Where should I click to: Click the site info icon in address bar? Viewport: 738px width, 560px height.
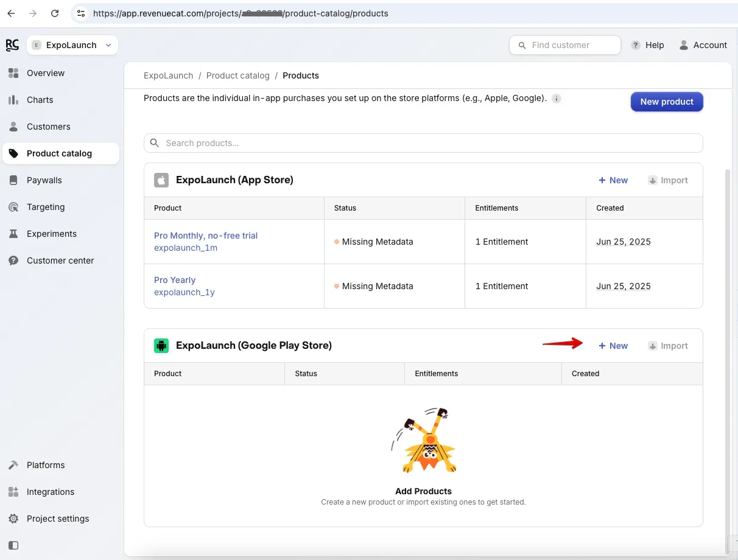point(81,13)
